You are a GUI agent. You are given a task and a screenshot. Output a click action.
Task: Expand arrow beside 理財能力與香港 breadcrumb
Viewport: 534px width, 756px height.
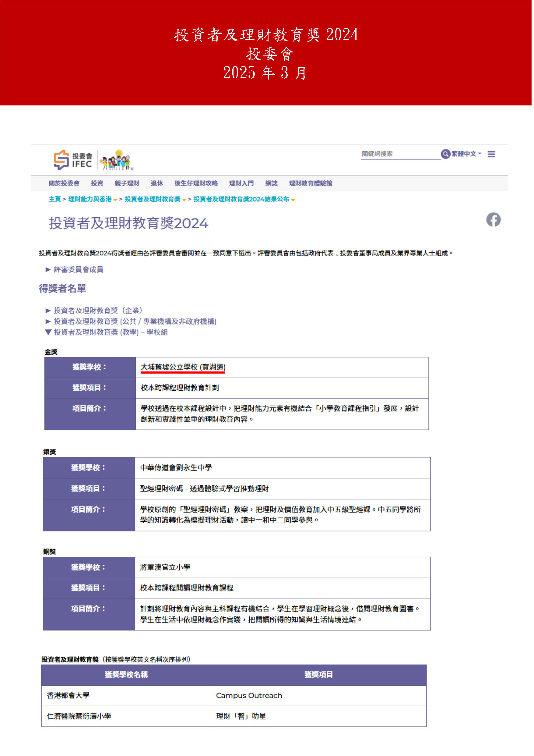[x=115, y=200]
